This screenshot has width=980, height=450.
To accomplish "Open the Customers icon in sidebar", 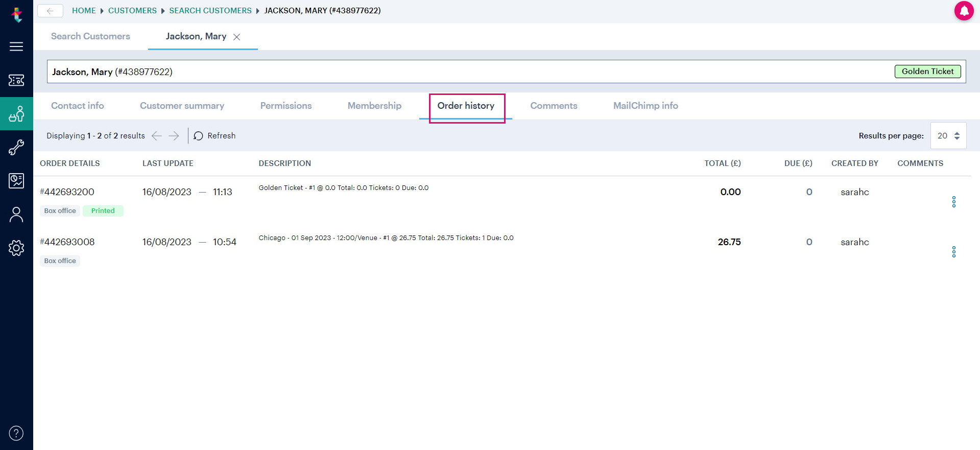I will (16, 113).
